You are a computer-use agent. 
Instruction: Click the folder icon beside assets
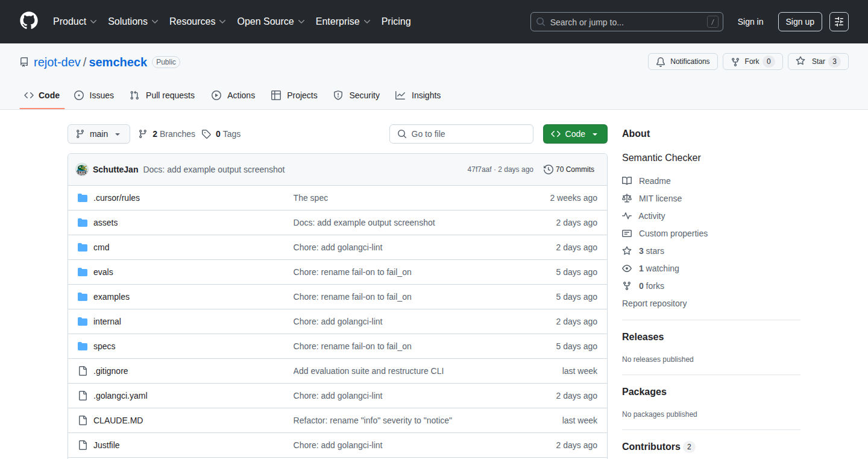tap(83, 223)
